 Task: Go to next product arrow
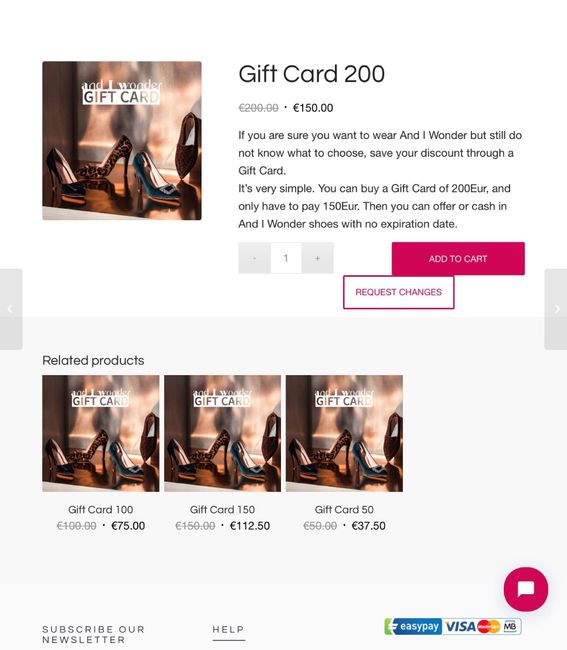pos(556,309)
